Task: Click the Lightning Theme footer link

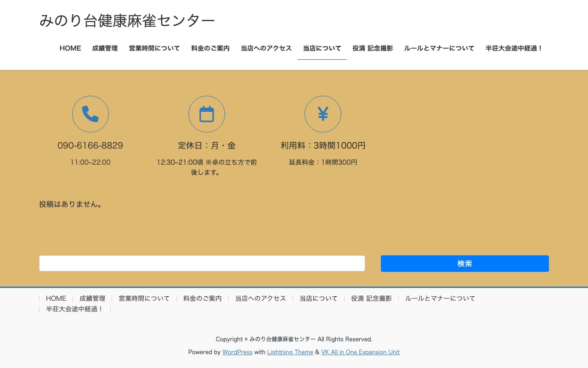Action: point(290,352)
